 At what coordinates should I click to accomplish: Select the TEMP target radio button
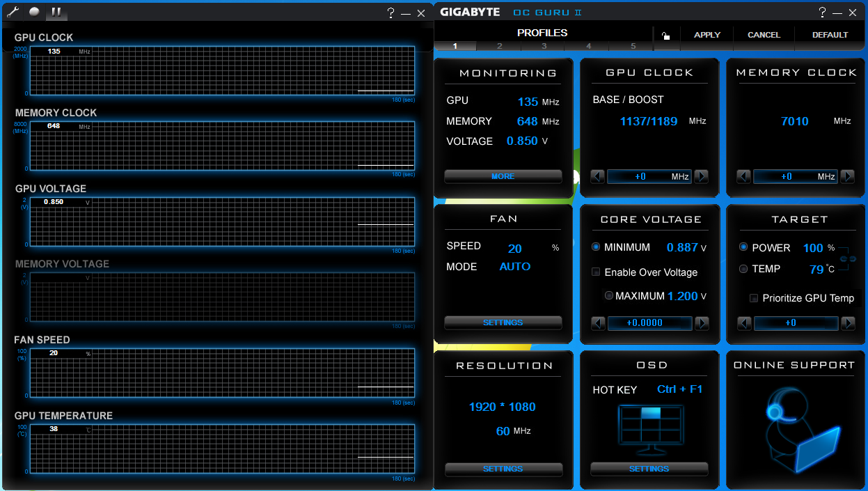click(743, 269)
